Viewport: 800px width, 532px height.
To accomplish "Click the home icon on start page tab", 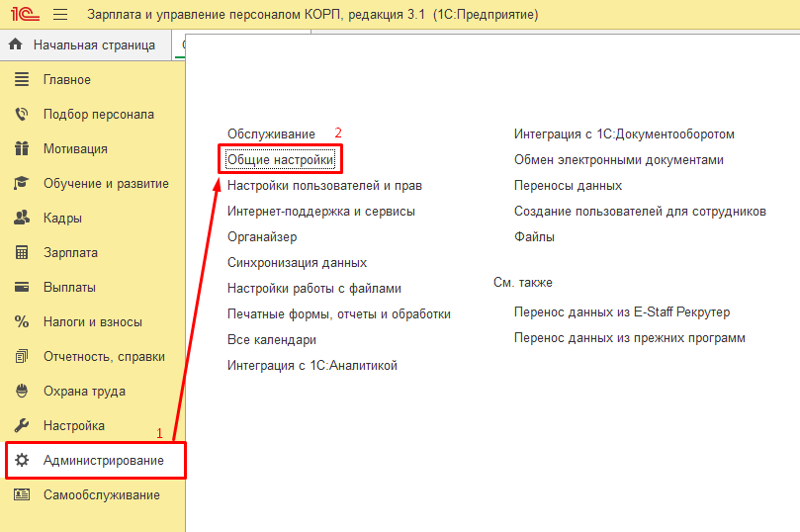I will pos(15,44).
